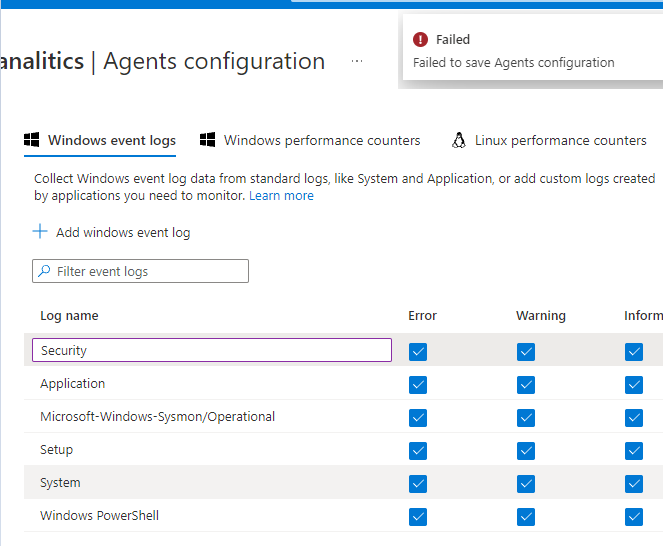This screenshot has height=546, width=663.
Task: Click the plus icon to add event log
Action: [40, 231]
